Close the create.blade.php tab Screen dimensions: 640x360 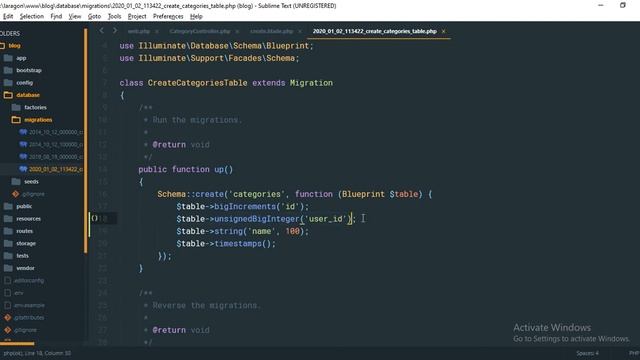300,31
